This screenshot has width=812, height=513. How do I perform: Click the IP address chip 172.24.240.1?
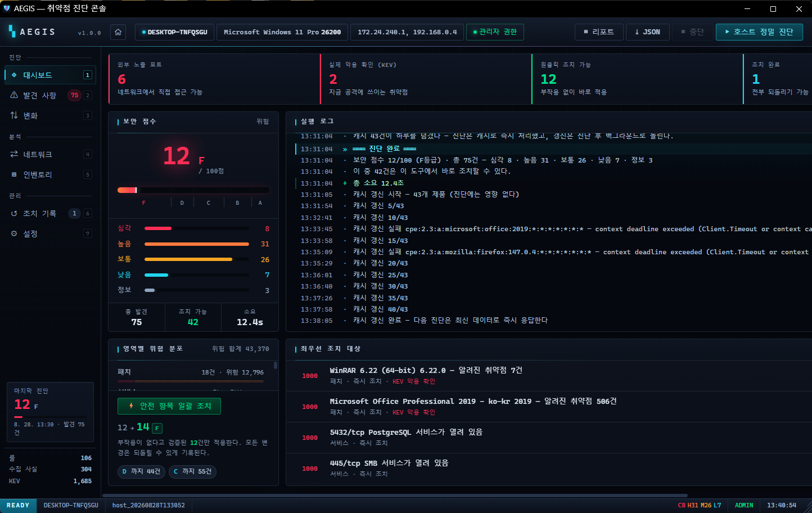tap(407, 32)
